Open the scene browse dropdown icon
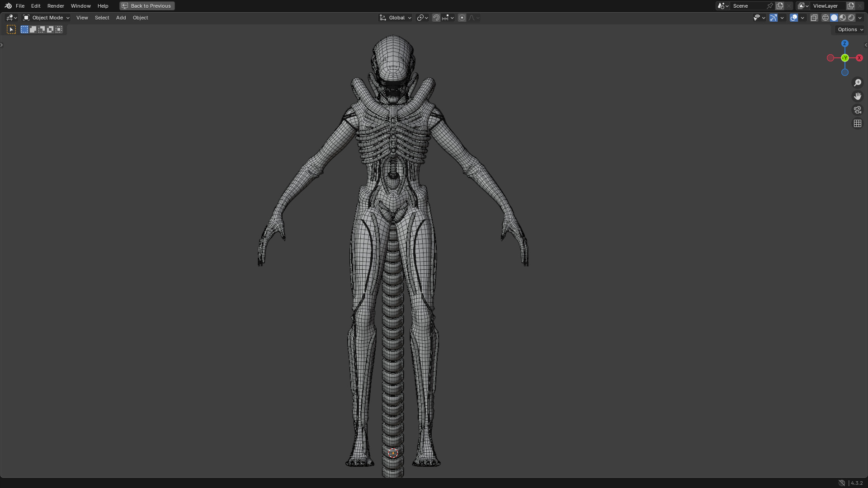 [x=723, y=6]
